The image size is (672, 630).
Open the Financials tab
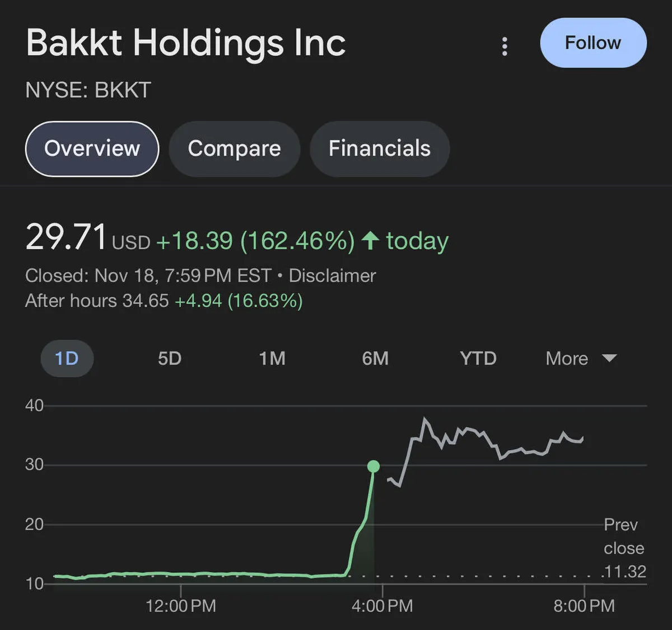point(379,149)
